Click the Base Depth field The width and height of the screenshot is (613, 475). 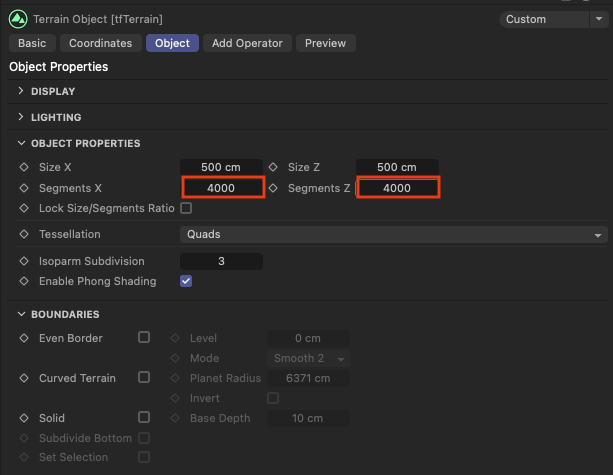[308, 418]
